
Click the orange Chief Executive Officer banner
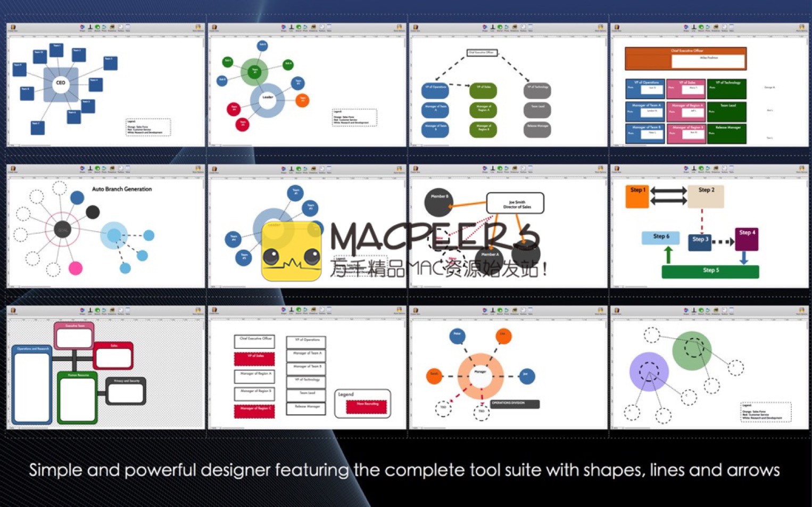tap(686, 59)
